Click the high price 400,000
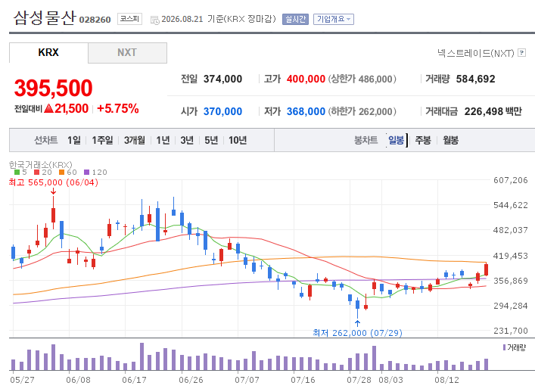 (306, 79)
